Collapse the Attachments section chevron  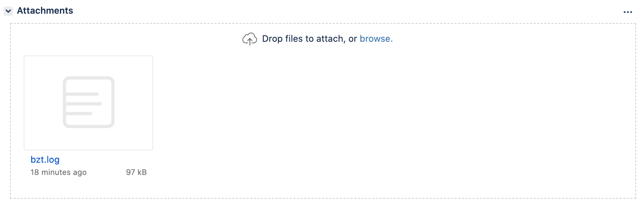(8, 11)
